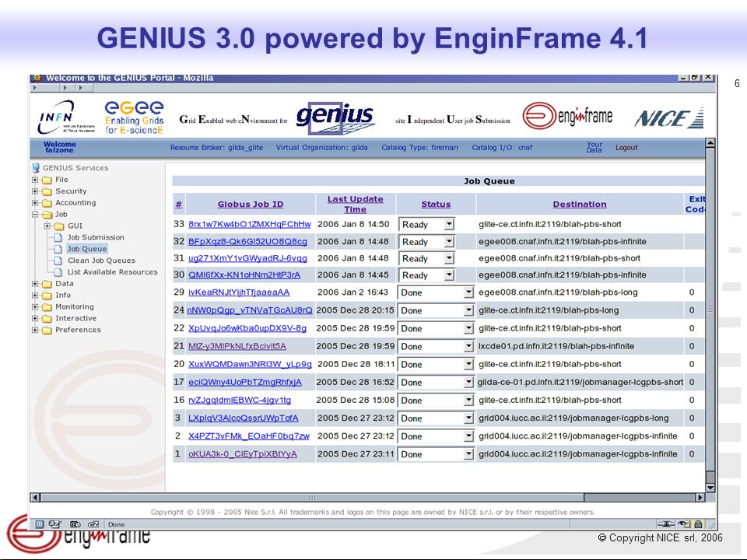Screen dimensions: 747x560
Task: Click the GENIUS logo in the banner
Action: (335, 117)
